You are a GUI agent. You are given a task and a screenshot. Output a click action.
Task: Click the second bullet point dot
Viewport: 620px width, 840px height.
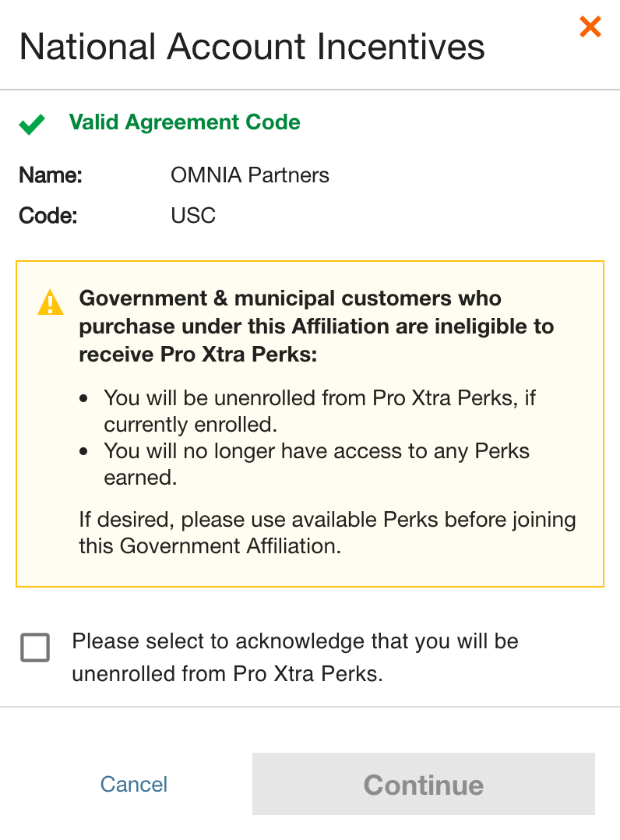(x=85, y=451)
